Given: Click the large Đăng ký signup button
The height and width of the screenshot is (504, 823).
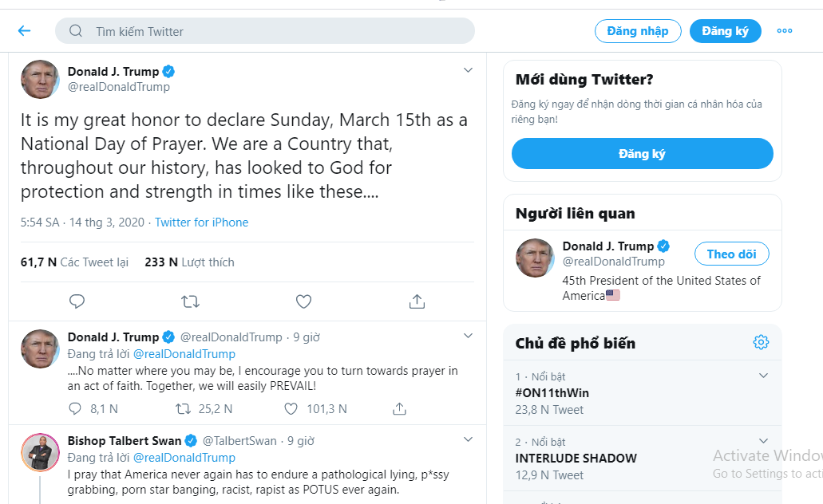Looking at the screenshot, I should point(642,154).
